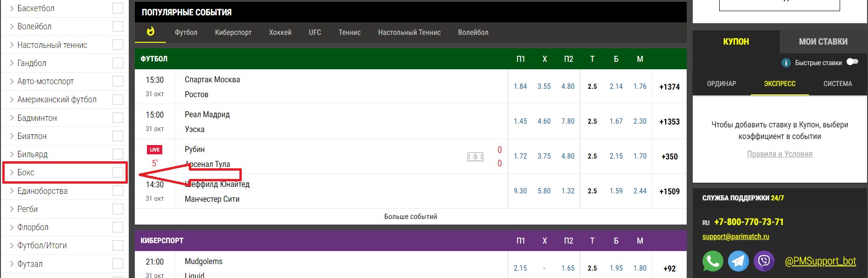868x278 pixels.
Task: Open Telegram support icon
Action: point(738,261)
